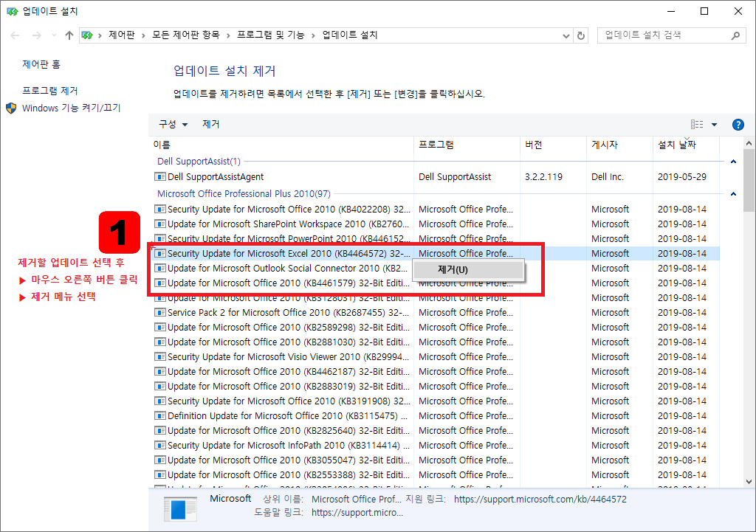Viewport: 756px width, 532px height.
Task: Click the vertical scrollbar's thumb
Action: click(x=749, y=180)
